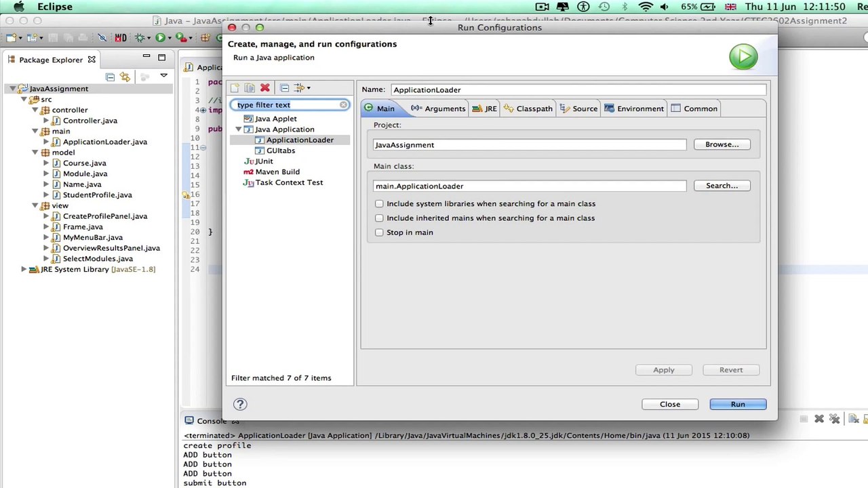Viewport: 868px width, 488px height.
Task: Switch to the JRE tab
Action: point(485,108)
